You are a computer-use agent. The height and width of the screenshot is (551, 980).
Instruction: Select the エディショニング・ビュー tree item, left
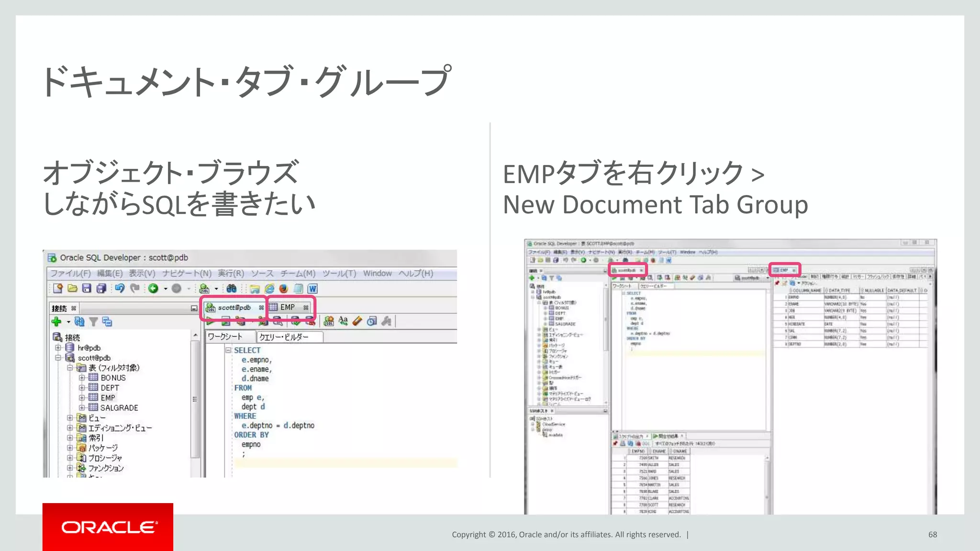[120, 428]
